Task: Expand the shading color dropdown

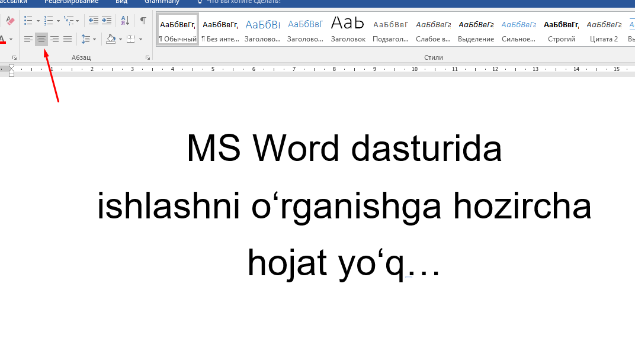Action: pyautogui.click(x=120, y=39)
